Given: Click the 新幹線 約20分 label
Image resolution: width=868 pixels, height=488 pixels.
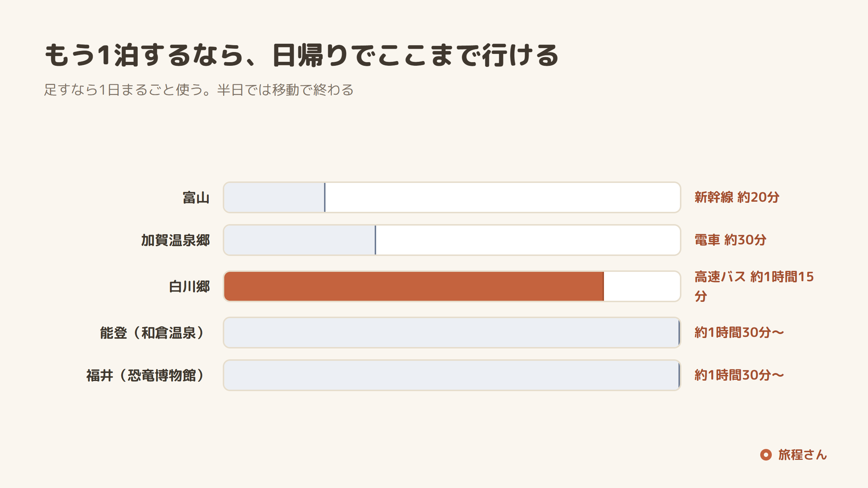Looking at the screenshot, I should click(x=737, y=197).
